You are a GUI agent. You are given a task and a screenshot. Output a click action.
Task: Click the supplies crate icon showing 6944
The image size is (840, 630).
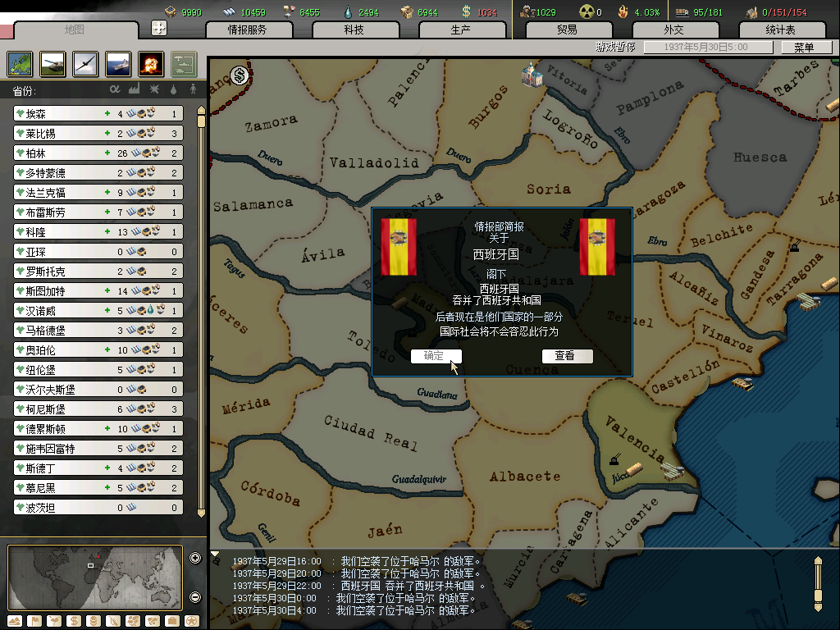pos(407,11)
